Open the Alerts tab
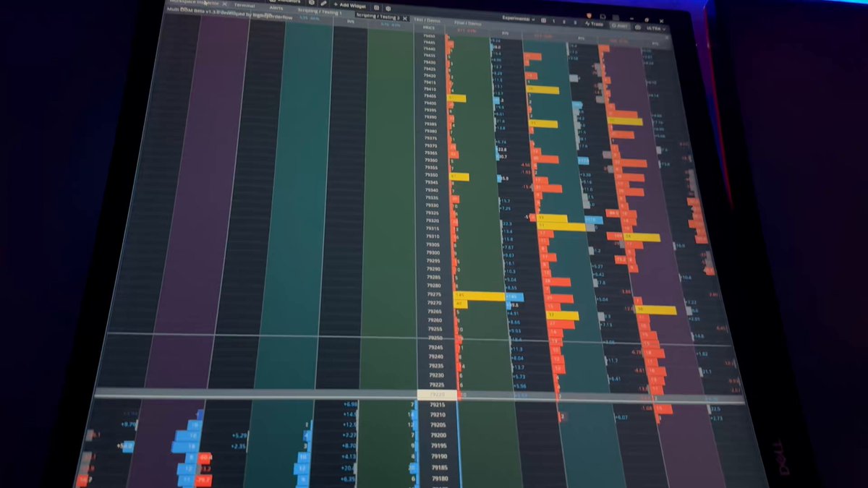 [276, 8]
